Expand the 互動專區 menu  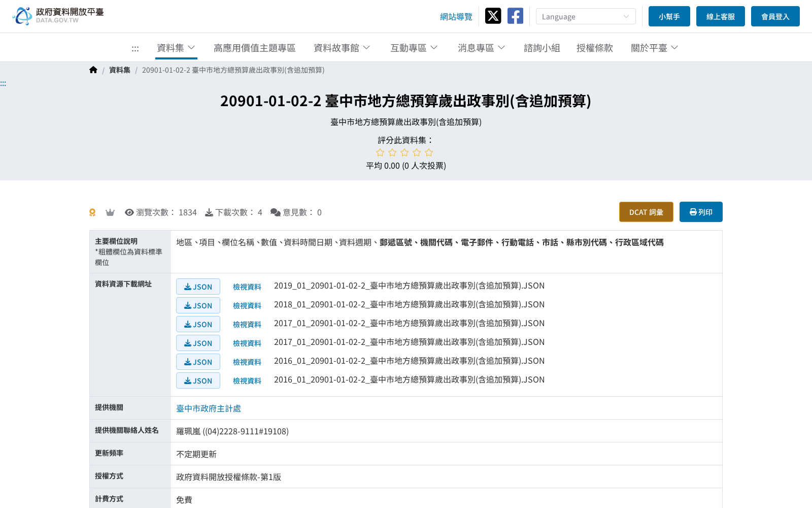pos(414,48)
